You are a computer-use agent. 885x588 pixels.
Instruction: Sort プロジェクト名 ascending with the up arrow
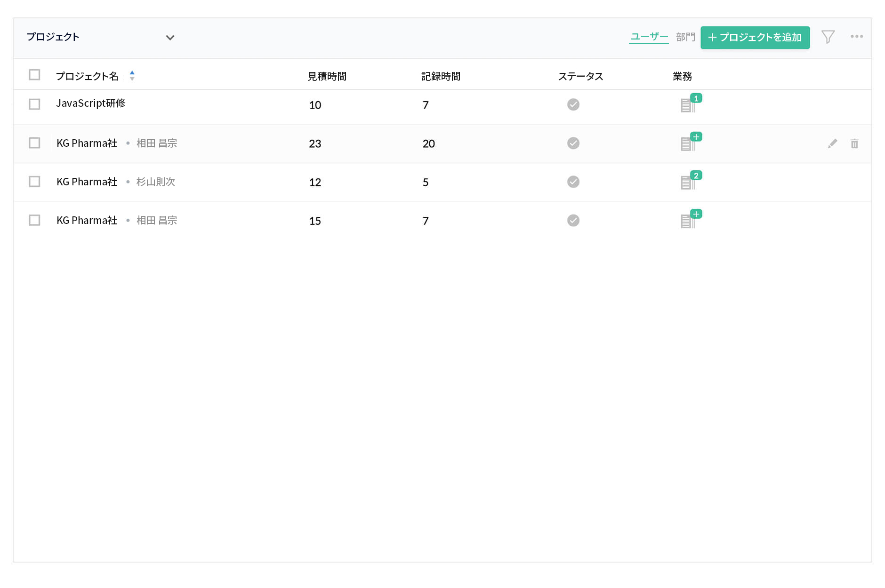[132, 72]
